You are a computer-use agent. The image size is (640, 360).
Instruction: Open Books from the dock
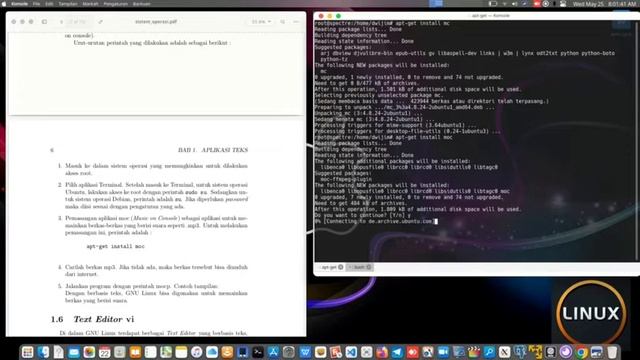(x=135, y=352)
